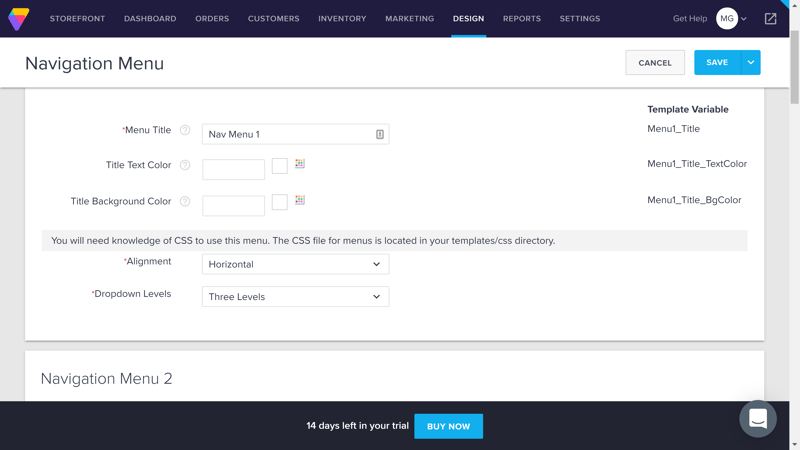
Task: Expand the Alignment dropdown
Action: tap(295, 264)
